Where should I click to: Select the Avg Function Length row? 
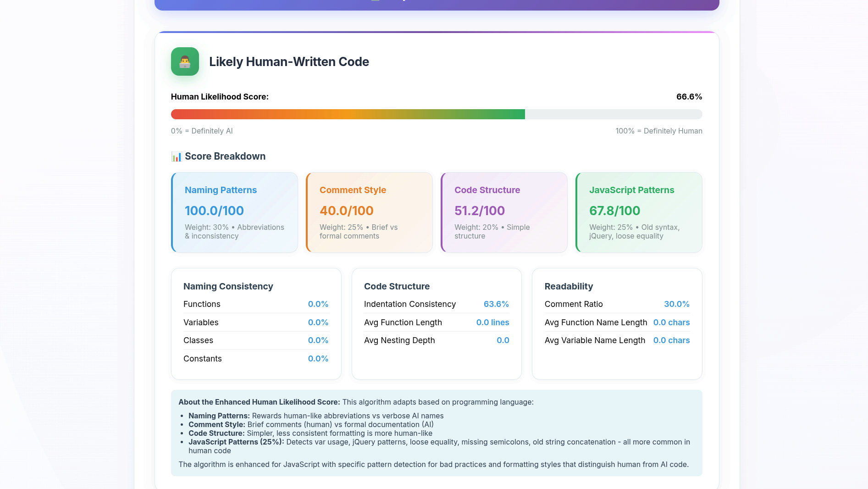pyautogui.click(x=436, y=322)
